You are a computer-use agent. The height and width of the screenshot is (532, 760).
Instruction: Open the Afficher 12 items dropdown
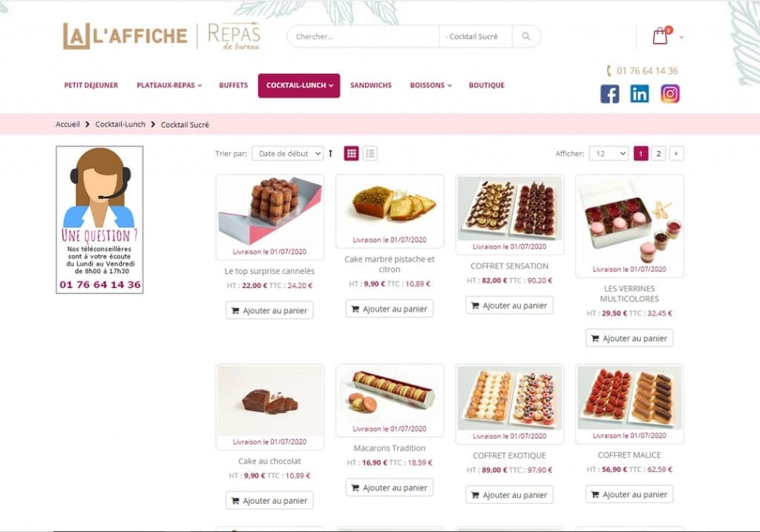coord(609,154)
